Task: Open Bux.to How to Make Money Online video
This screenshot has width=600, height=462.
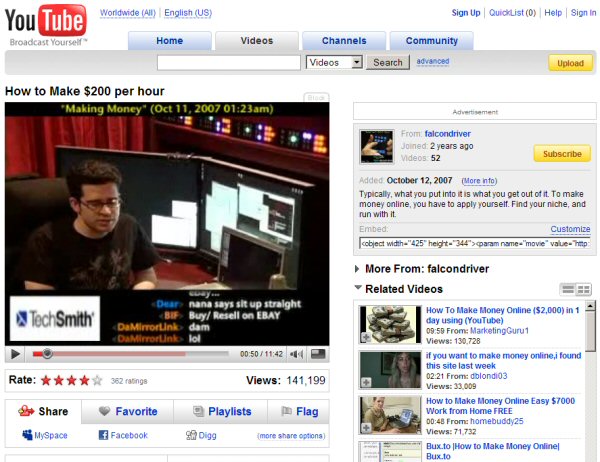Action: [x=493, y=451]
